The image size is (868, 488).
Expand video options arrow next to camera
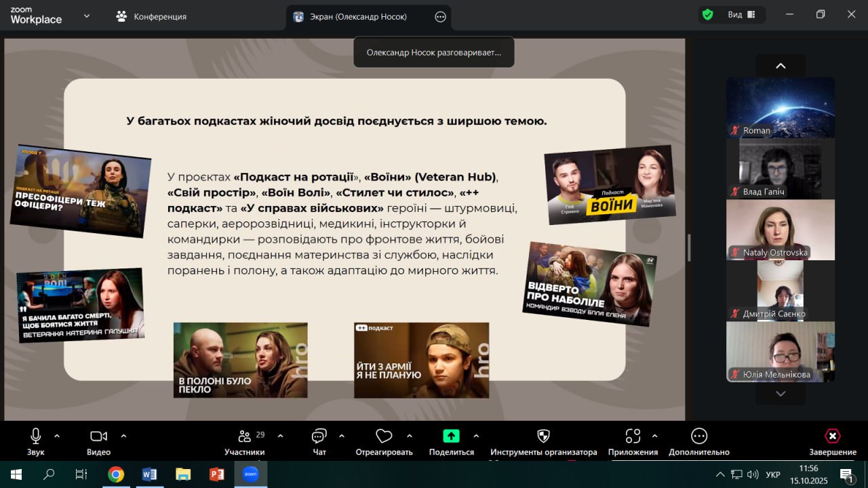click(x=123, y=436)
